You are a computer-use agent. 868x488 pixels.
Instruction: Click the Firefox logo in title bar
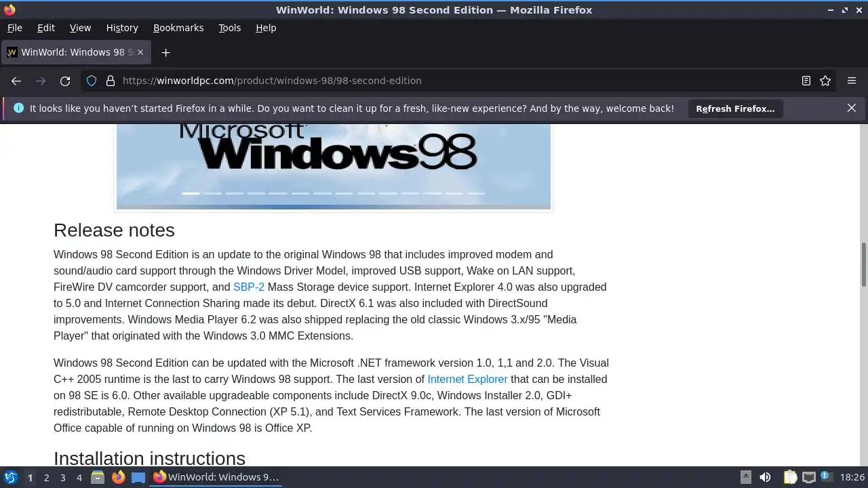(9, 9)
